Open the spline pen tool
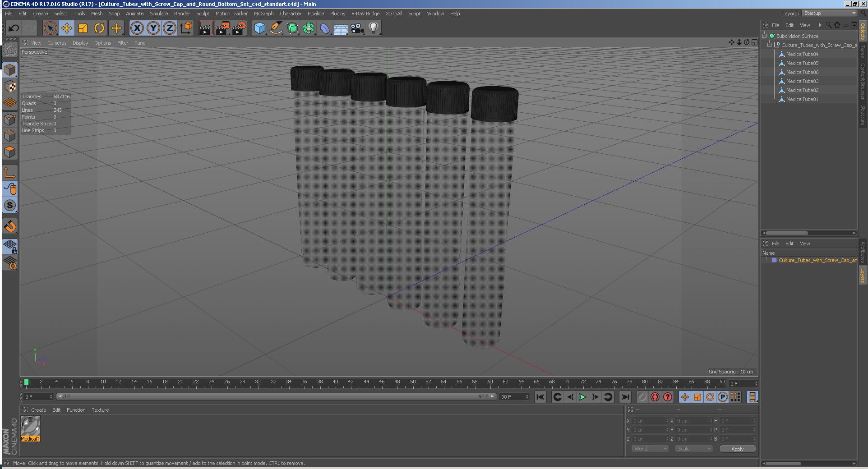Viewport: 868px width, 469px height. 276,28
